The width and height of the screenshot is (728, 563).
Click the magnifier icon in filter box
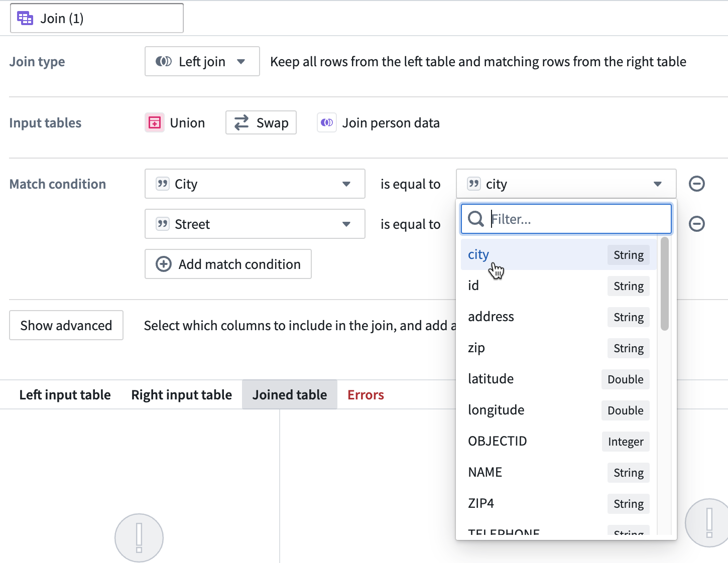(475, 219)
